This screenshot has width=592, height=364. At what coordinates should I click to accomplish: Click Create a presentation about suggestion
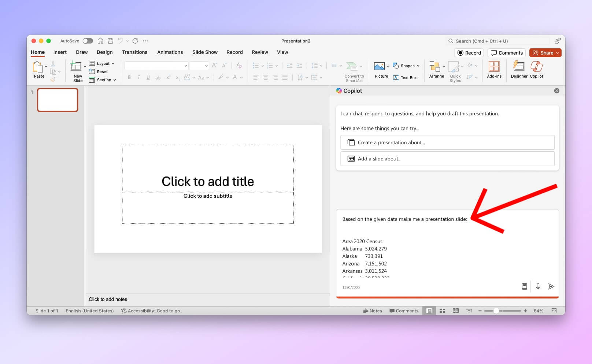click(x=447, y=142)
